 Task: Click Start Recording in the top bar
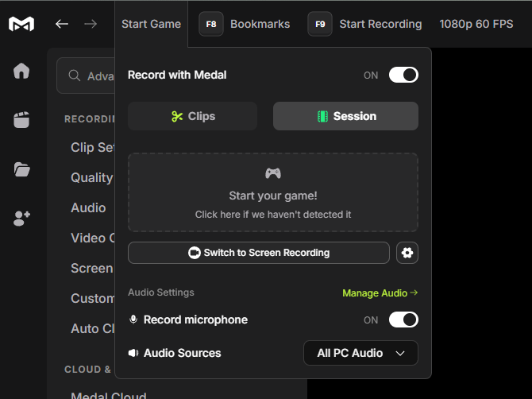coord(380,24)
